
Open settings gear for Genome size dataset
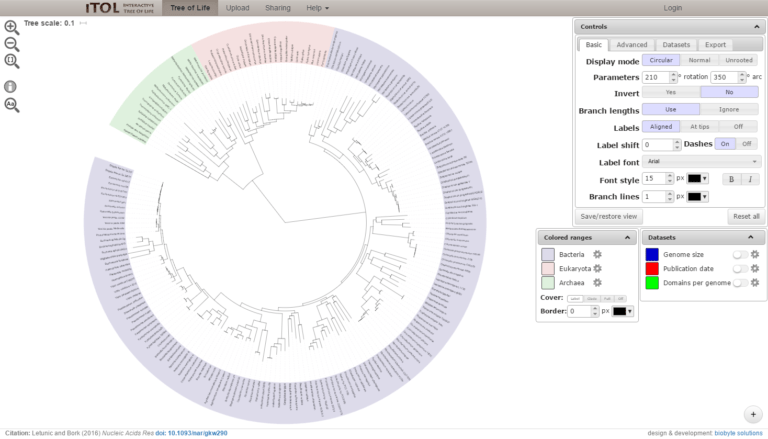click(x=755, y=255)
